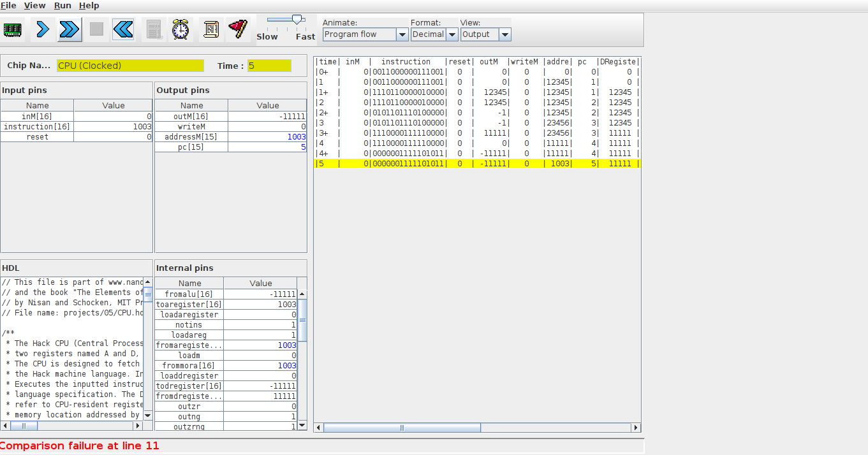Select the reset input pin value cell

pyautogui.click(x=113, y=137)
